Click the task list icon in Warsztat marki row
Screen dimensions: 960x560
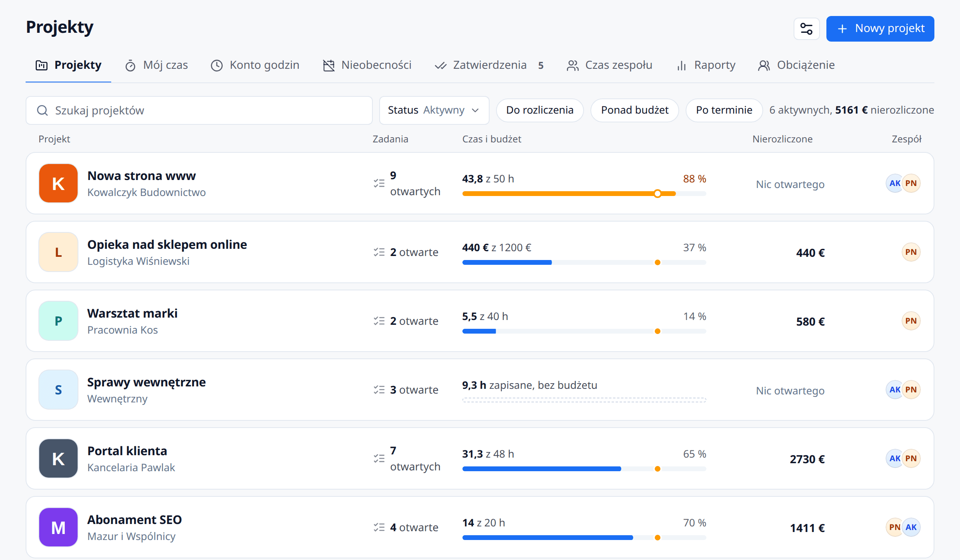tap(379, 321)
